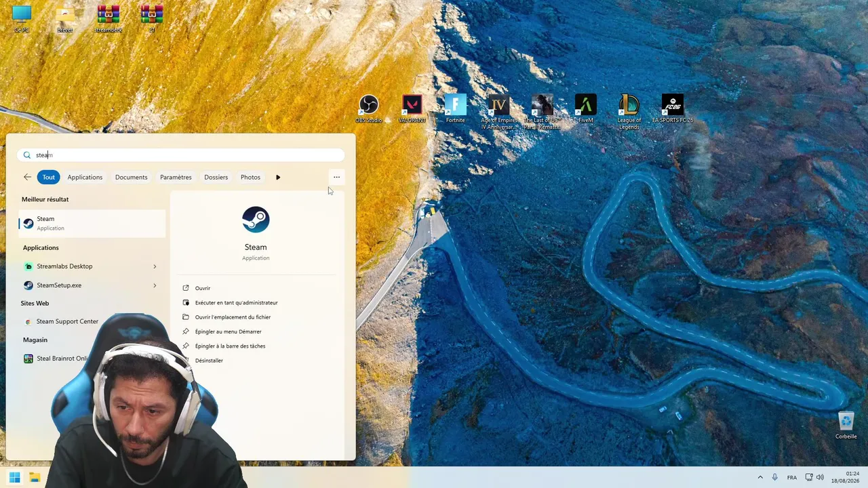Show hidden system tray icons
The image size is (868, 488).
click(759, 477)
